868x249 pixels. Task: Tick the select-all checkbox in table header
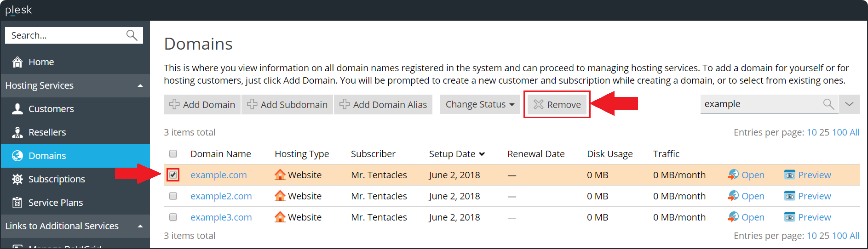click(x=173, y=154)
